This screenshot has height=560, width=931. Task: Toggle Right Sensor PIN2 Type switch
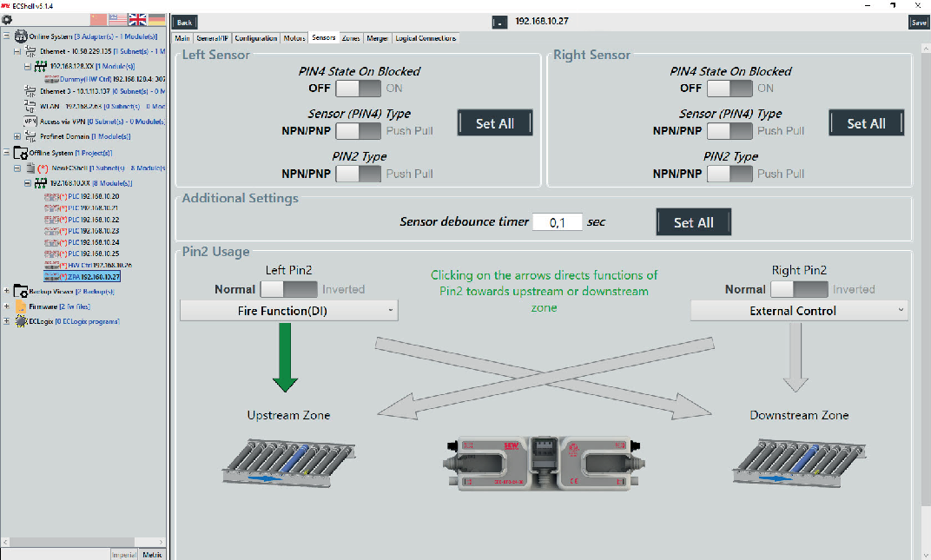[730, 174]
